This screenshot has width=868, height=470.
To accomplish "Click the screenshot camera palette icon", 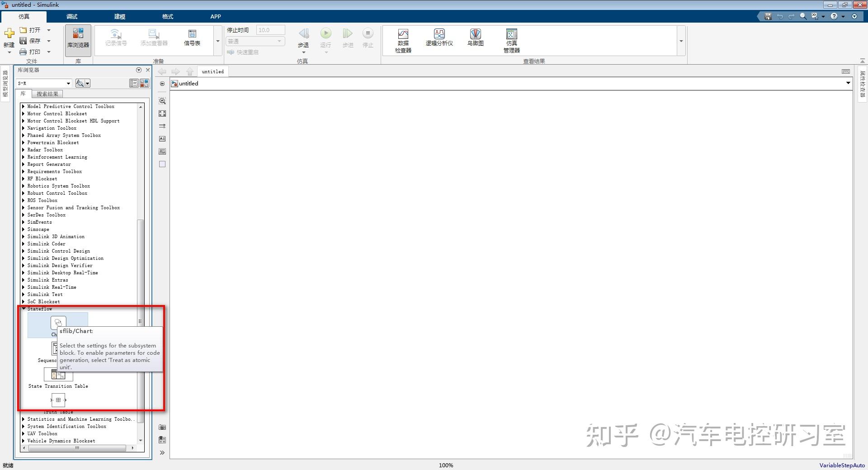I will click(x=162, y=427).
